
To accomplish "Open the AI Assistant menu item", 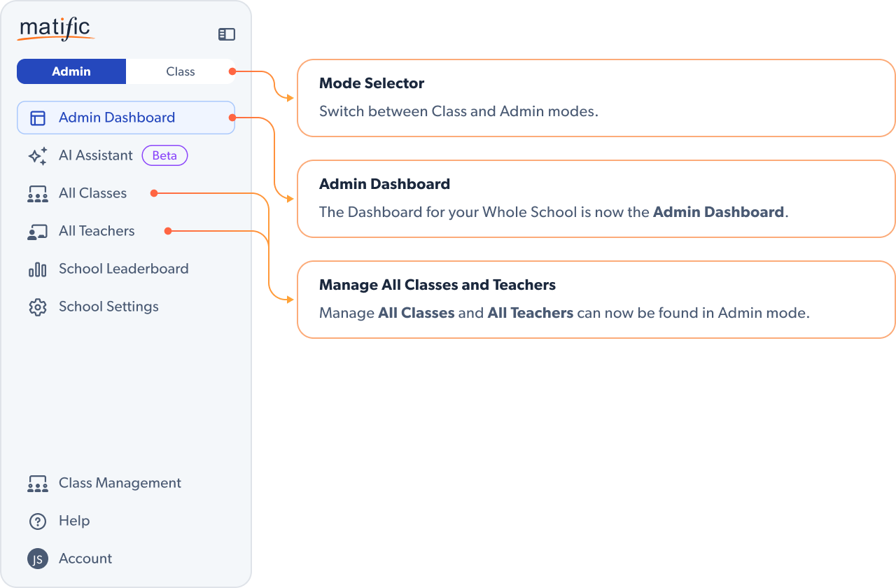I will (96, 155).
